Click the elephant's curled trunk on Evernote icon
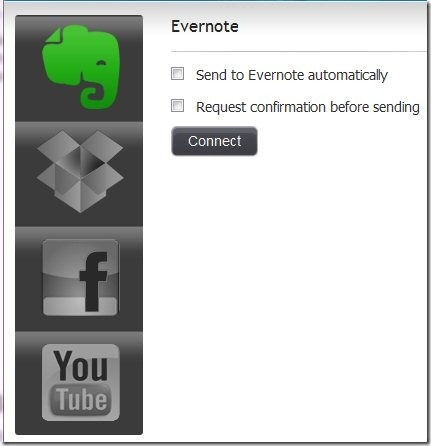 tap(94, 97)
